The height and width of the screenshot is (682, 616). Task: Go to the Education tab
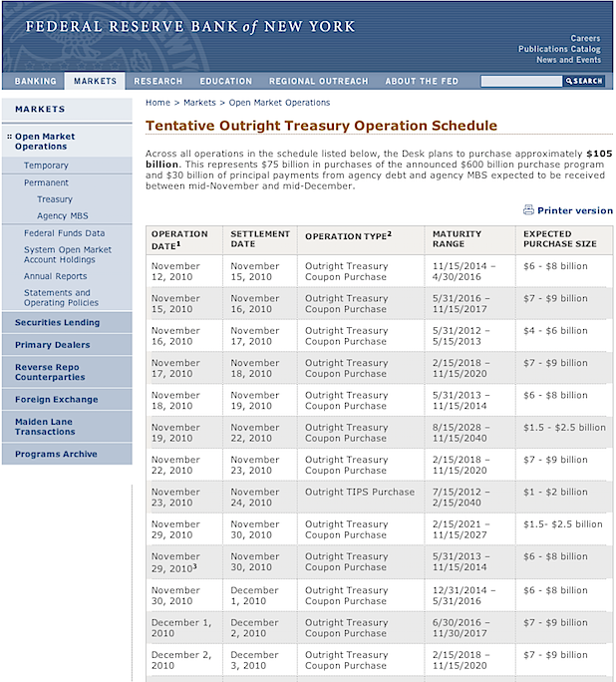tap(226, 81)
